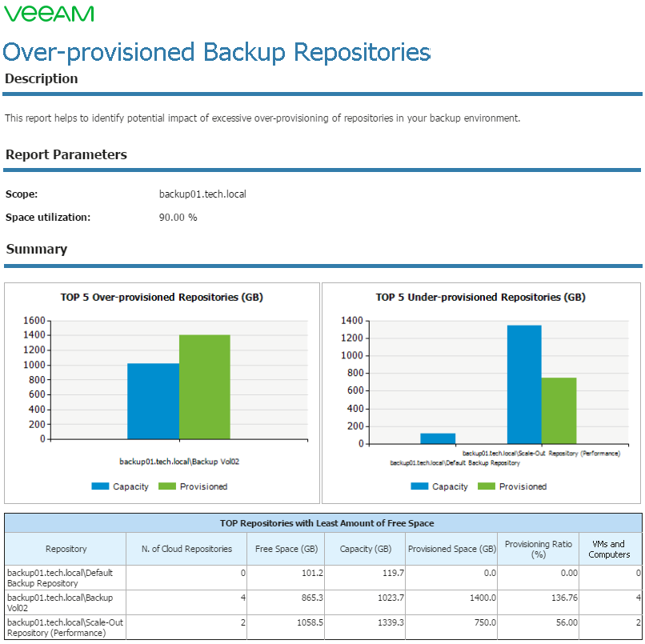Click the Provisioned legend swatch in Over-provisioned chart
This screenshot has width=645, height=644.
point(167,486)
